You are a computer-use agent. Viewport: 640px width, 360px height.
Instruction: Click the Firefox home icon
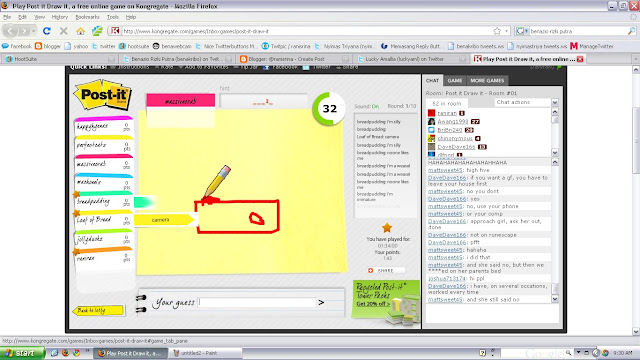[80, 31]
